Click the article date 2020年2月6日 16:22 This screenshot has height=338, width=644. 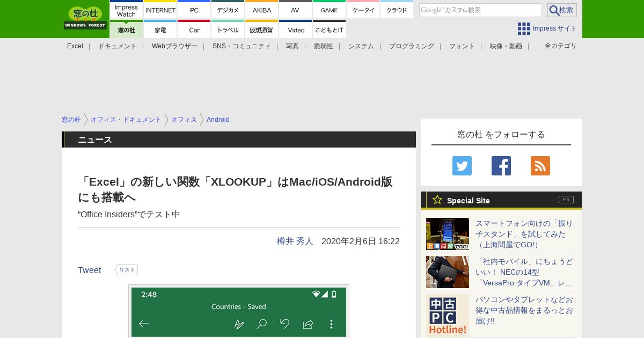(361, 241)
